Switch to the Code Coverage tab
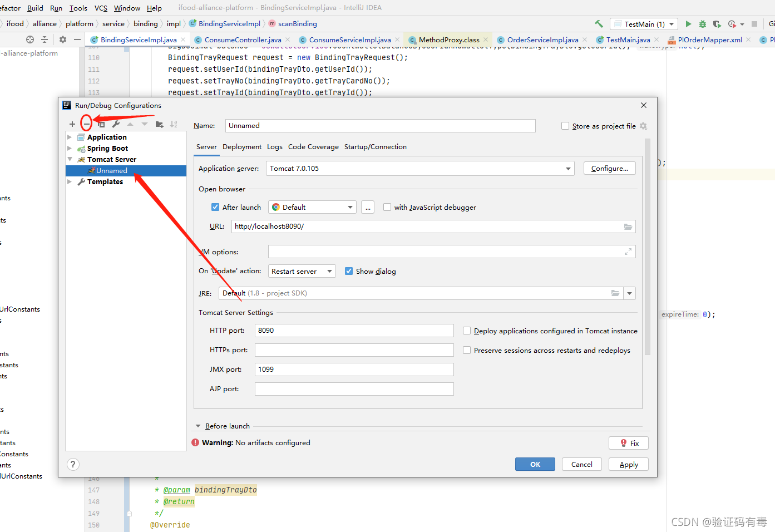The width and height of the screenshot is (775, 532). point(313,147)
